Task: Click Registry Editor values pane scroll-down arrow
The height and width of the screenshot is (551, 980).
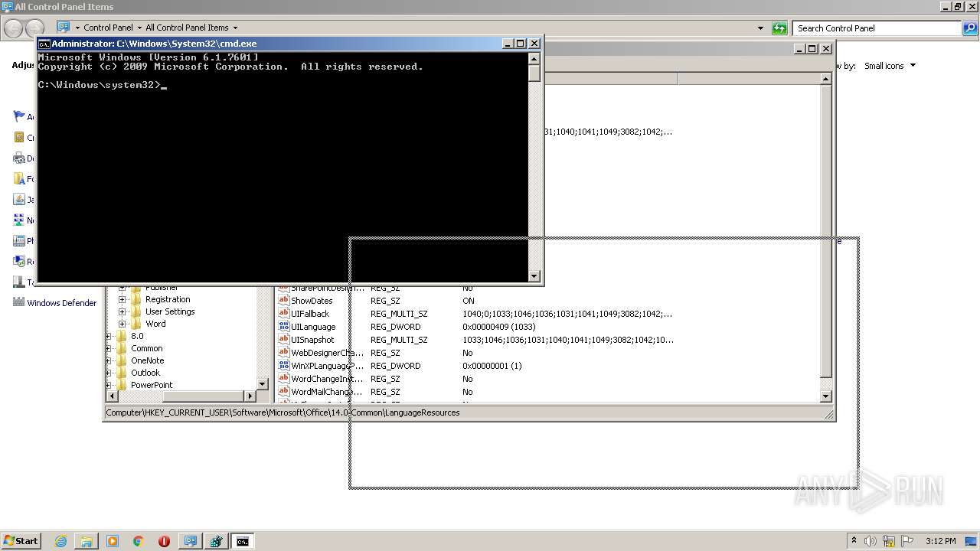Action: (826, 396)
